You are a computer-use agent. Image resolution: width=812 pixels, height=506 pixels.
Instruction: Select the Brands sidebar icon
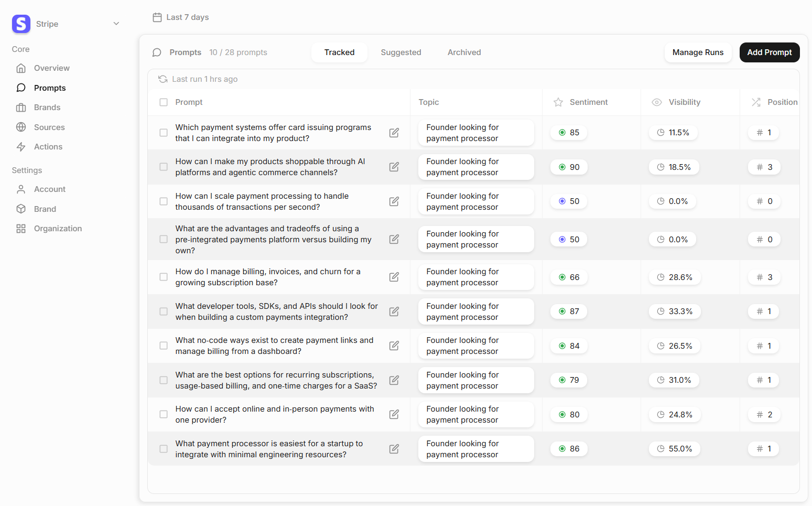pyautogui.click(x=21, y=107)
